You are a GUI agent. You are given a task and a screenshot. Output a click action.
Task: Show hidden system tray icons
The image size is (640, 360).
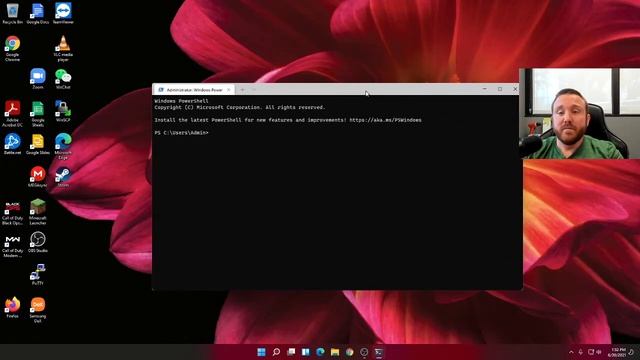571,352
